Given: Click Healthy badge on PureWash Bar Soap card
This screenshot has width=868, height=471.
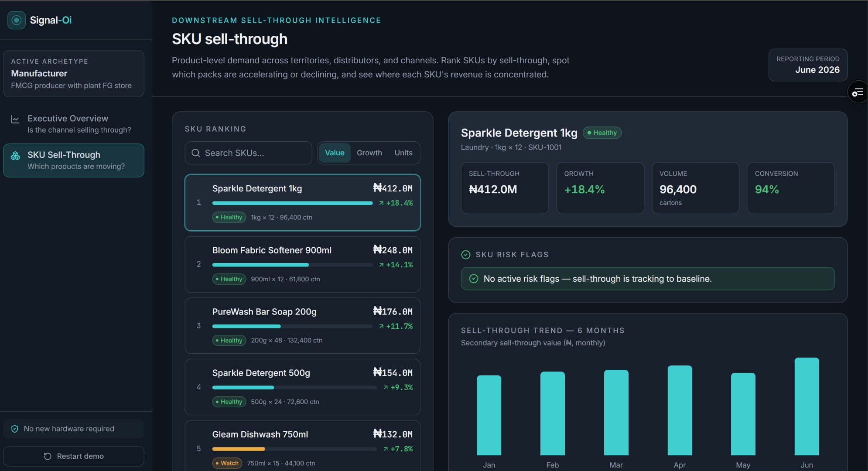Looking at the screenshot, I should pos(229,340).
